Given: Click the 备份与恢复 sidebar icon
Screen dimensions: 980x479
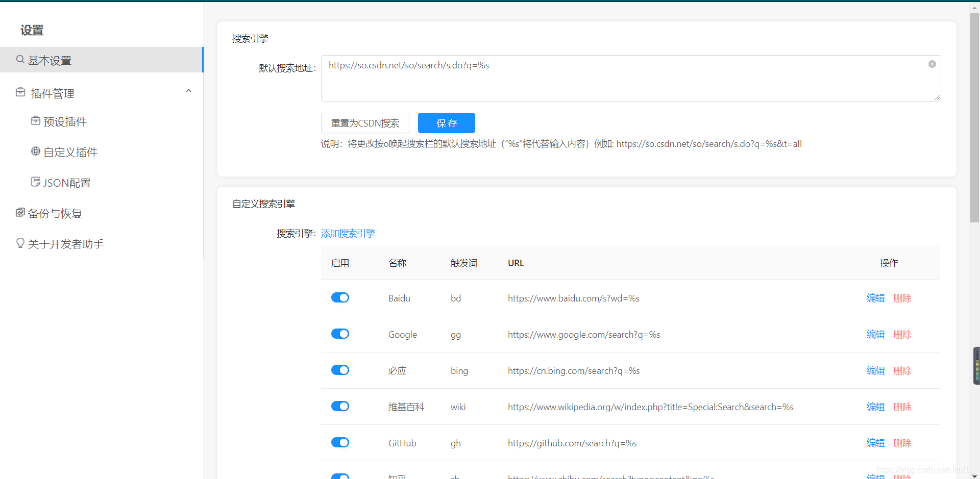Looking at the screenshot, I should [x=20, y=213].
